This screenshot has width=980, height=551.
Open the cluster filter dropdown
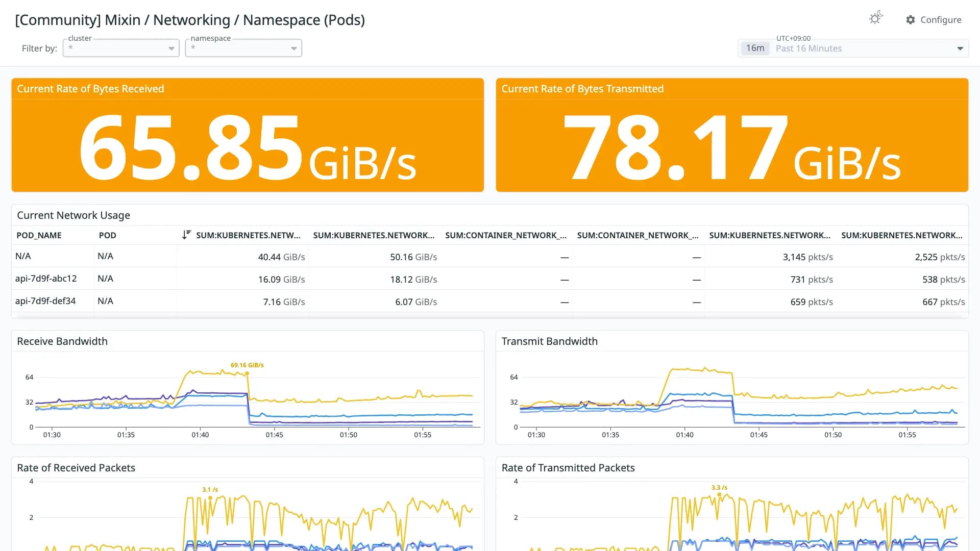pyautogui.click(x=121, y=48)
